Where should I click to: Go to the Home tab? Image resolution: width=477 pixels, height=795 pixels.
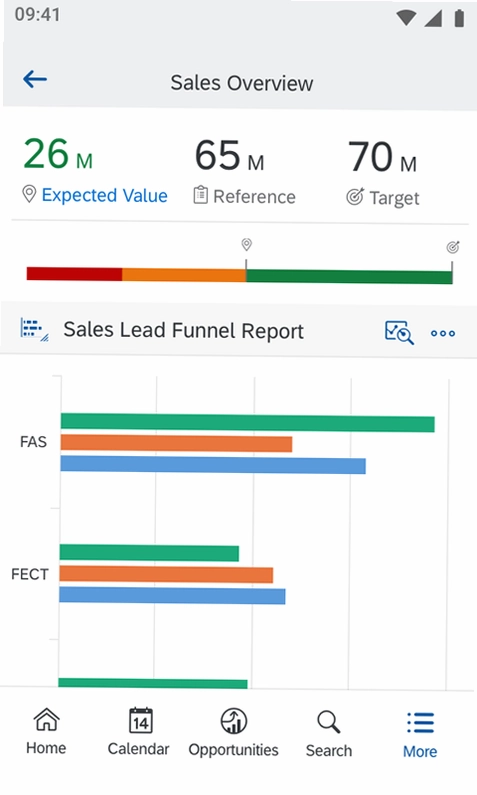coord(46,732)
